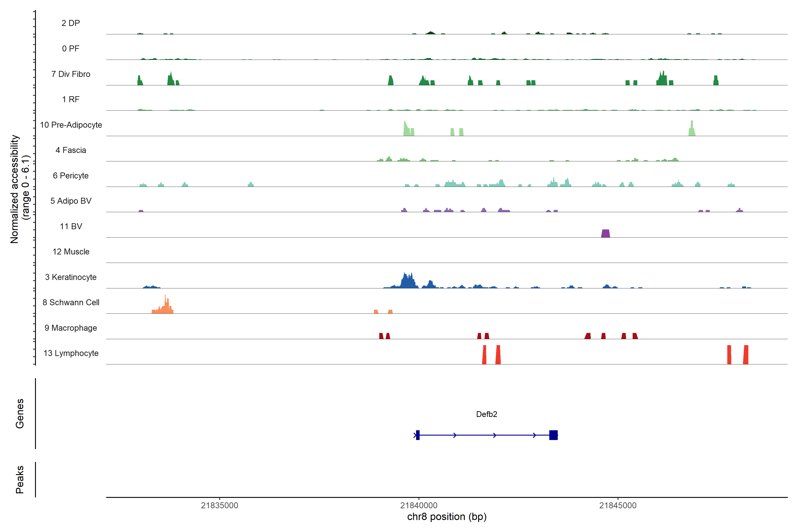Click the 9 Macrophage track label
The image size is (798, 532).
(x=71, y=328)
